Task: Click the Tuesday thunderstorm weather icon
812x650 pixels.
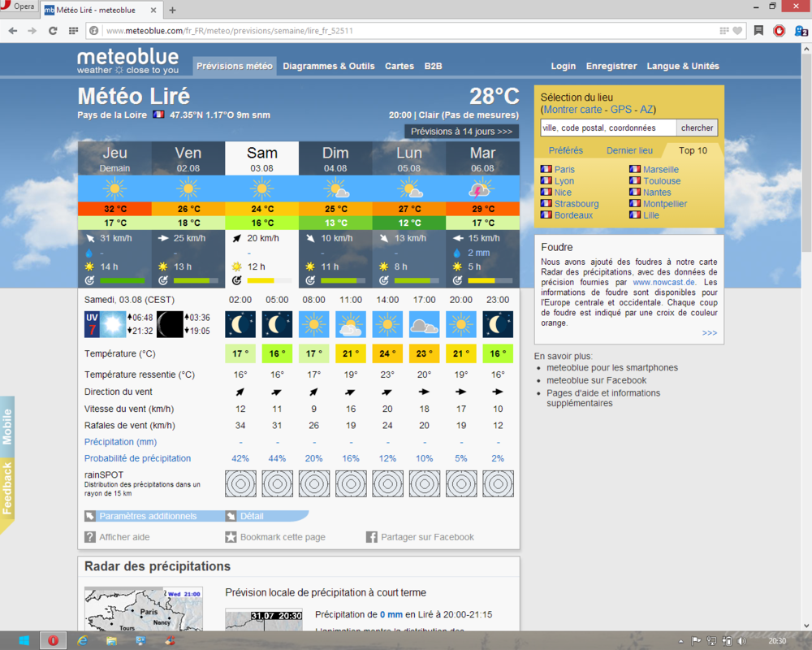Action: [482, 188]
